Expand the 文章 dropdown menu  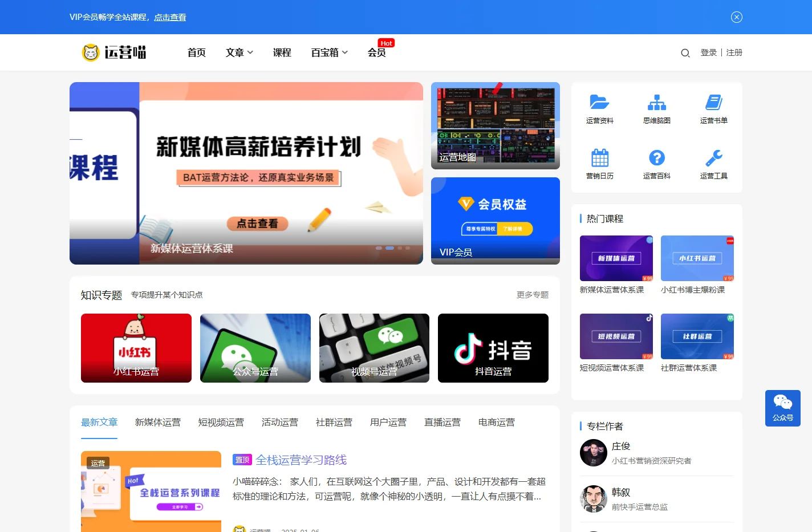tap(239, 52)
